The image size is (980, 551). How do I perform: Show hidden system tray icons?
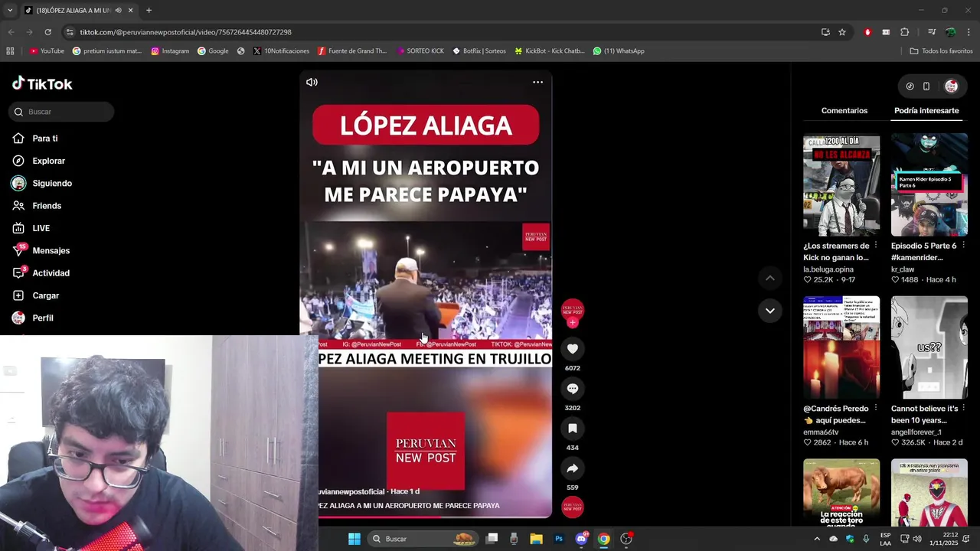[x=816, y=539]
